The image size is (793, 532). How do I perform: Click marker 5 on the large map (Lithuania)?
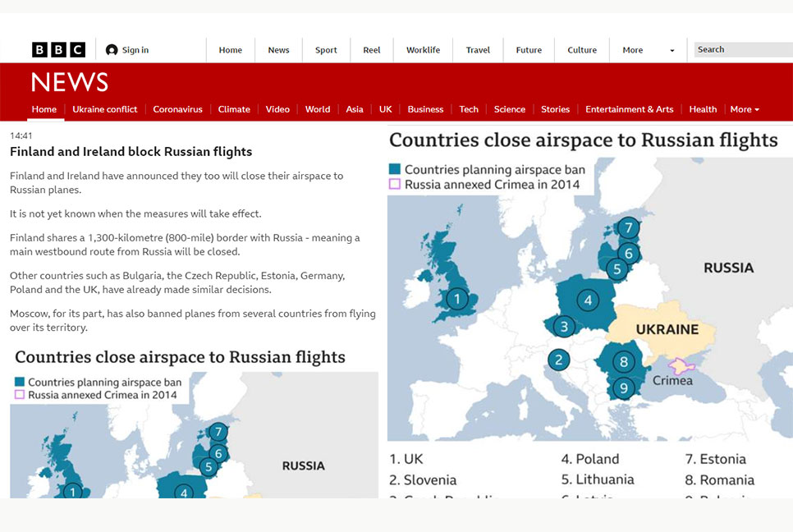617,269
